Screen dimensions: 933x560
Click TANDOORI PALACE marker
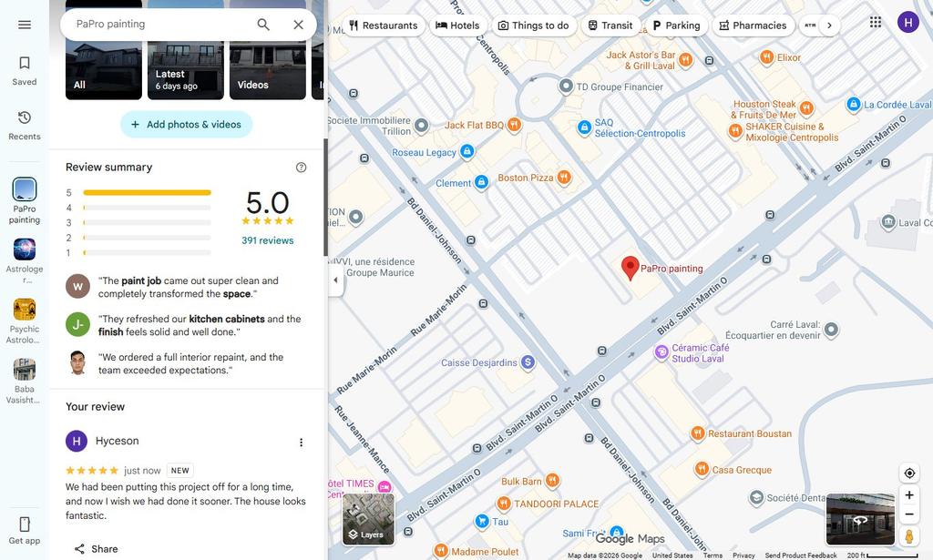click(504, 504)
